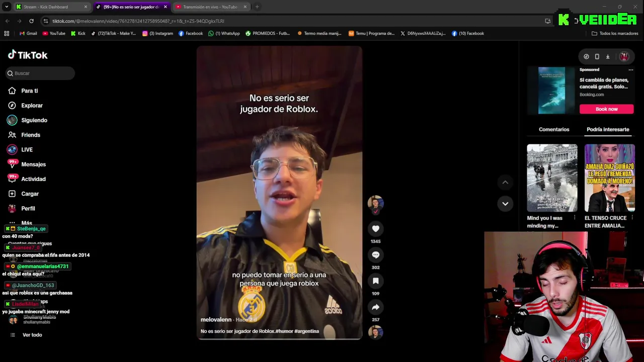Reload the page in browser

(x=31, y=21)
